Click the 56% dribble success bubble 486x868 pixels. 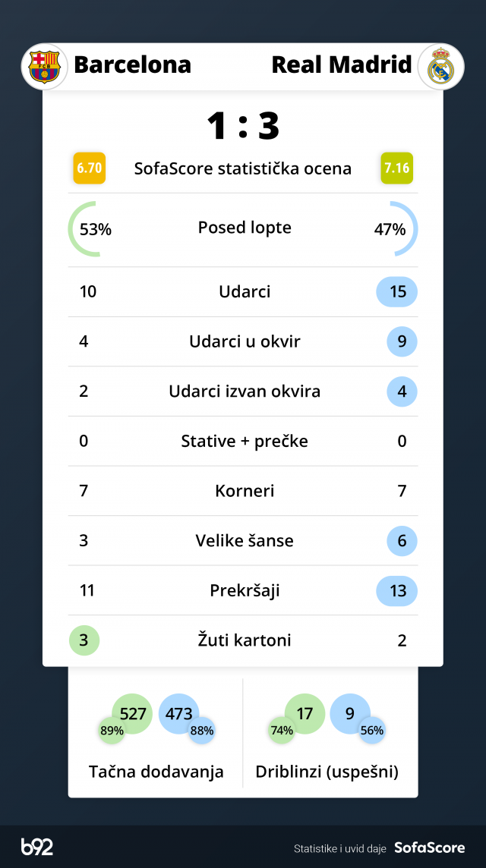(x=372, y=731)
